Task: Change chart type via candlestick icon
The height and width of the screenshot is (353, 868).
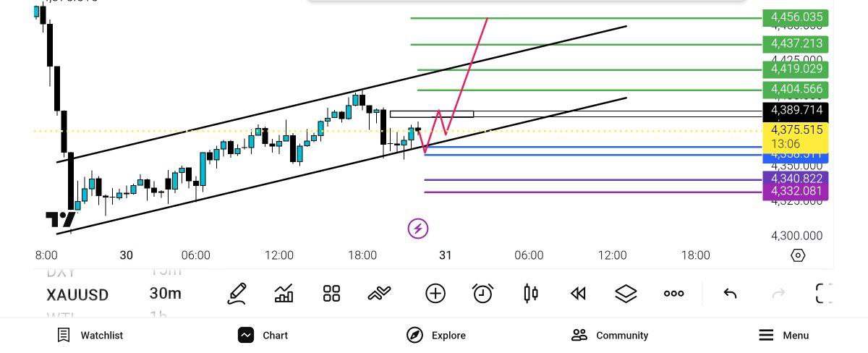Action: [x=531, y=293]
